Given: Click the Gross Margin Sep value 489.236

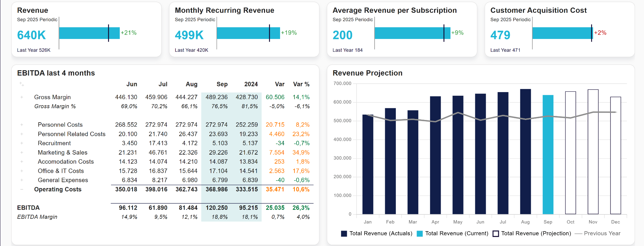Looking at the screenshot, I should click(x=217, y=97).
